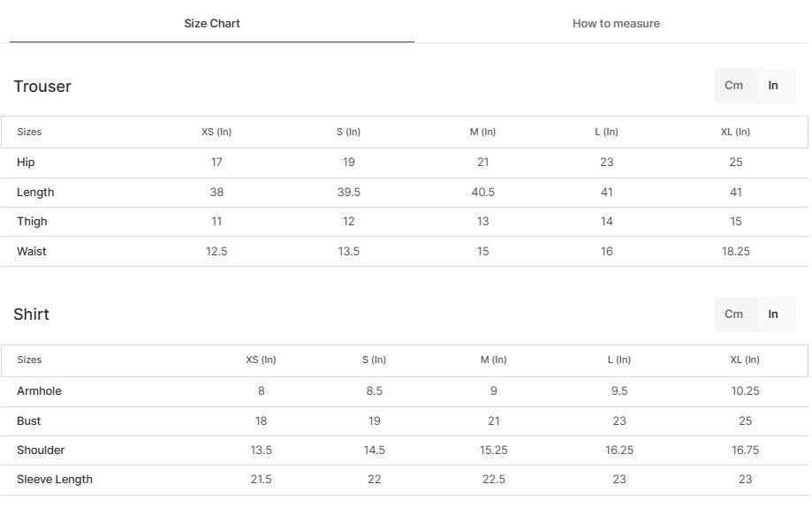Select the Sleeve Length row label
Viewport: 812px width, 515px height.
click(x=55, y=480)
